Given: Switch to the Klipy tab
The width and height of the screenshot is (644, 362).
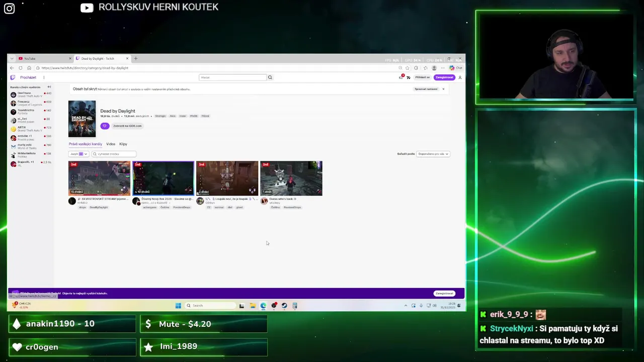Looking at the screenshot, I should coord(123,144).
